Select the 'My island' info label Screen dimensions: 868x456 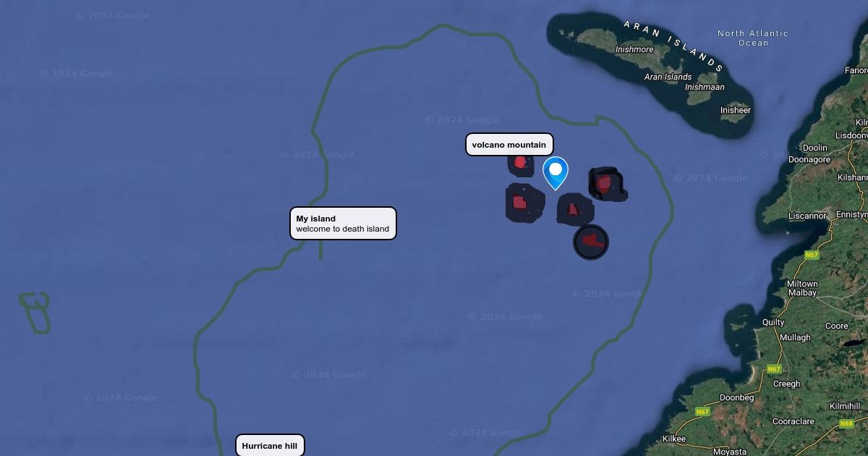(343, 224)
